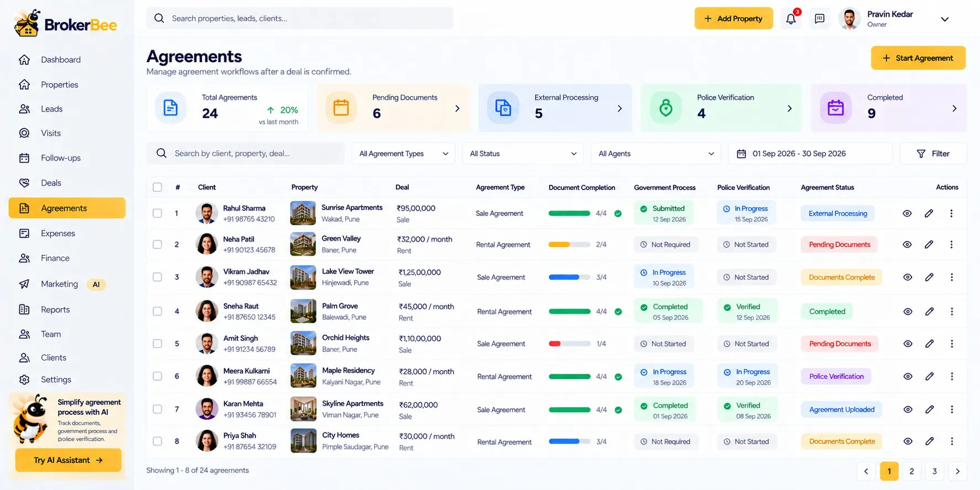Open the All Agreement Types dropdown
Screen dimensions: 980x490
(x=404, y=154)
